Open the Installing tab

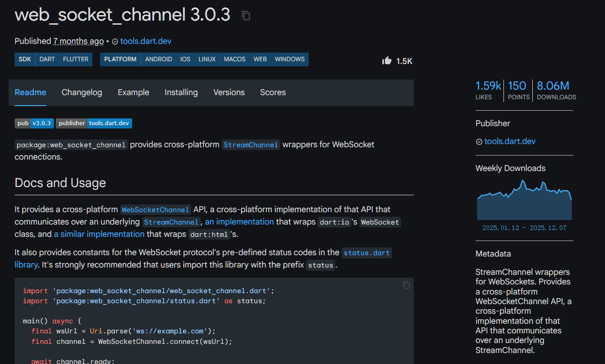click(181, 92)
